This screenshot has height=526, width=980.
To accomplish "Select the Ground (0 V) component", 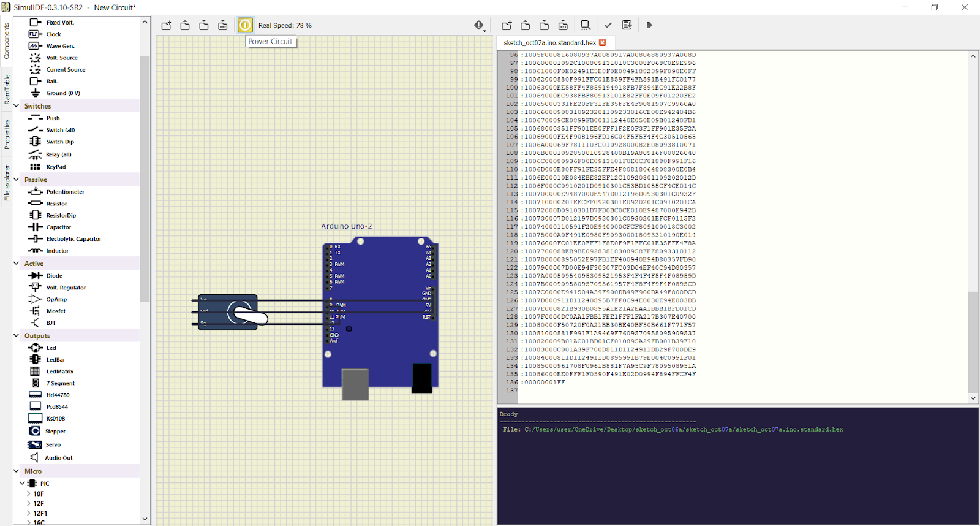I will 63,93.
